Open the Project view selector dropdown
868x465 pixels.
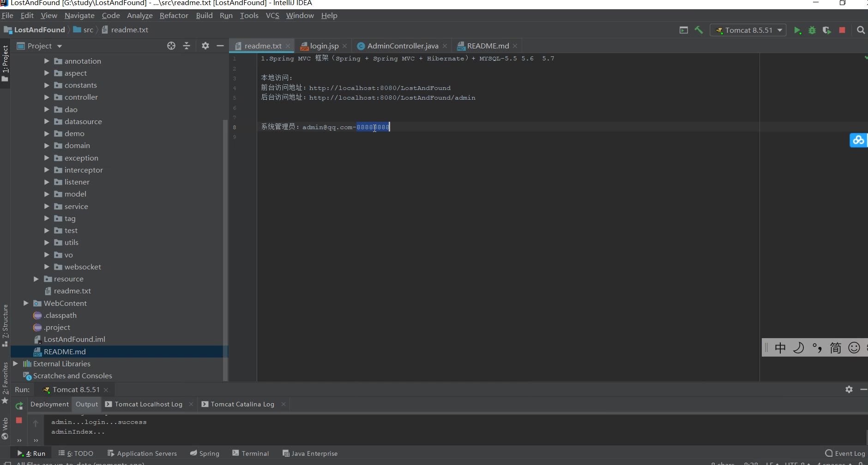tap(40, 46)
